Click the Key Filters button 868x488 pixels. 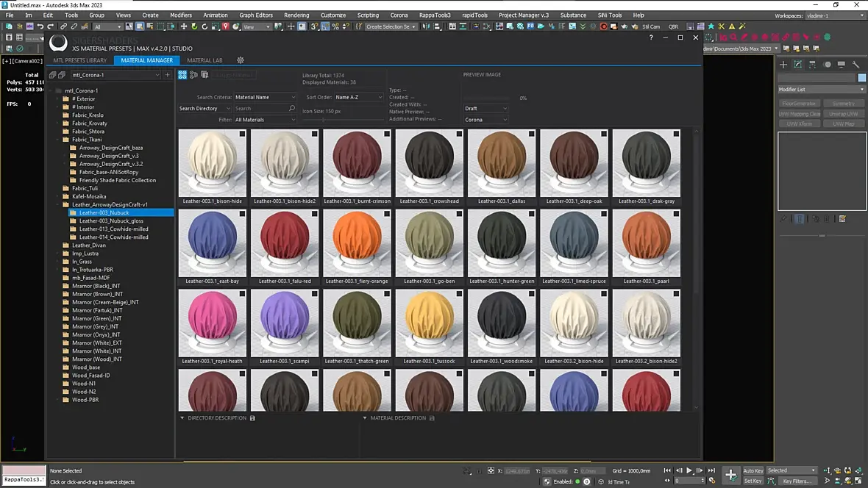coord(796,481)
